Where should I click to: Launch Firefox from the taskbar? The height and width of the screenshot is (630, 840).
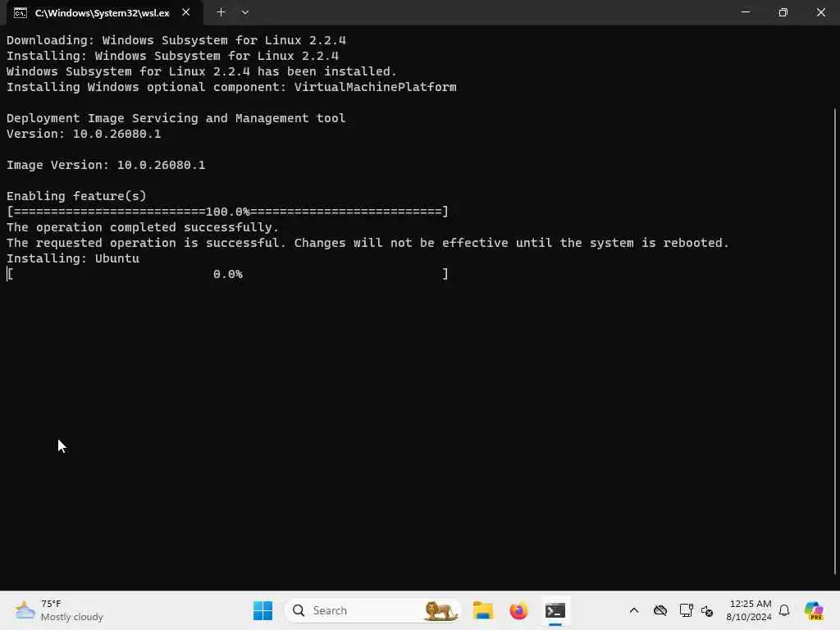tap(518, 610)
